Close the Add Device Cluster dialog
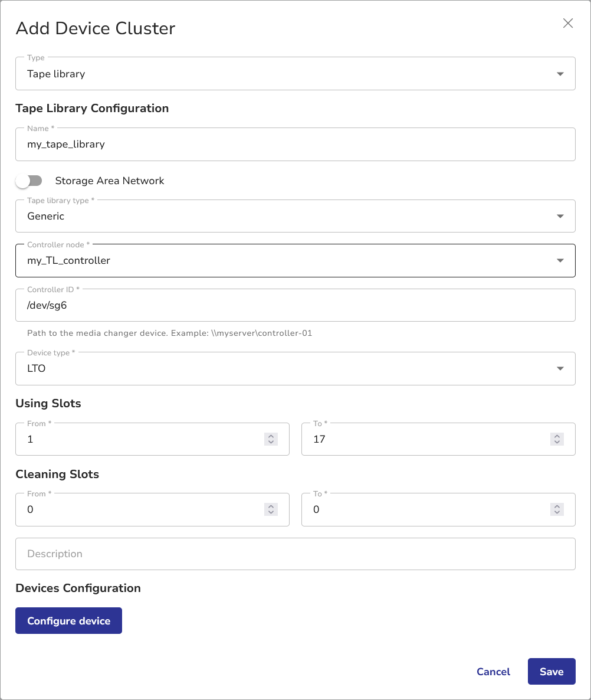 click(x=567, y=24)
